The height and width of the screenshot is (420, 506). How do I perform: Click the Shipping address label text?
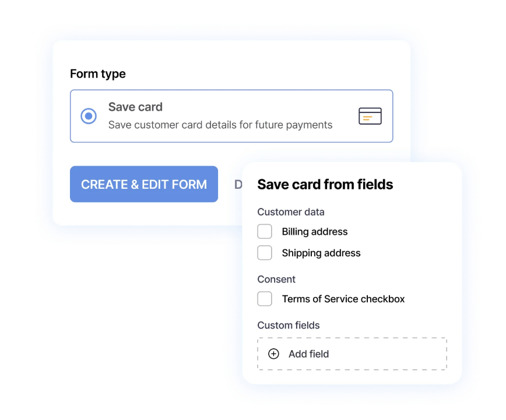tap(321, 253)
